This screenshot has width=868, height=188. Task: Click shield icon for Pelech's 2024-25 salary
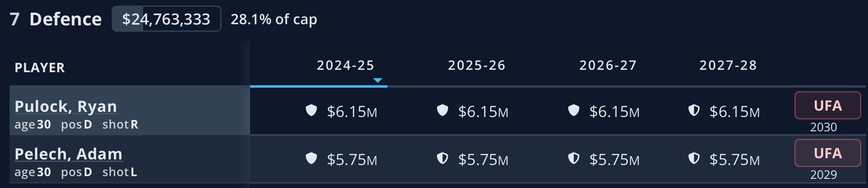click(x=311, y=158)
